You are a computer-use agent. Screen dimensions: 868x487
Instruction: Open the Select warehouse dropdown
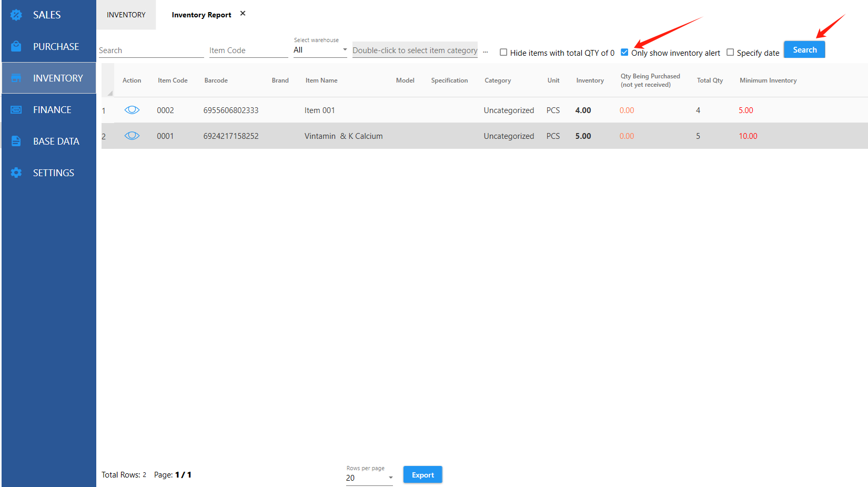(320, 50)
